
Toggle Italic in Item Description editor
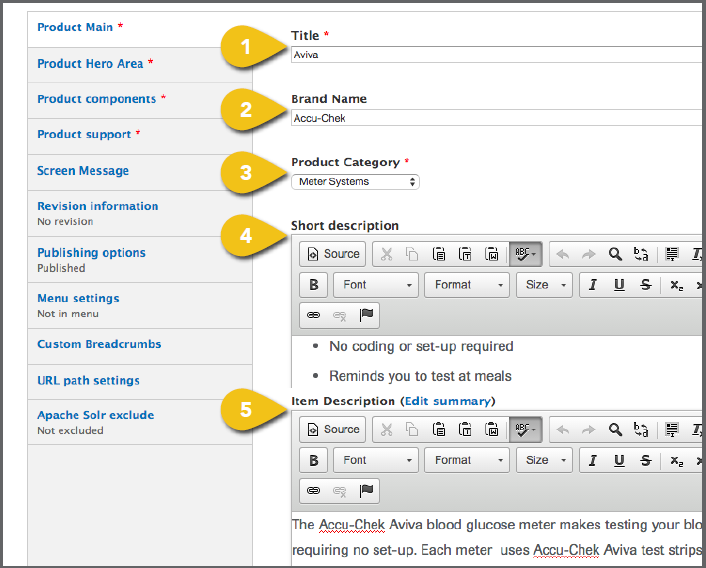coord(593,460)
